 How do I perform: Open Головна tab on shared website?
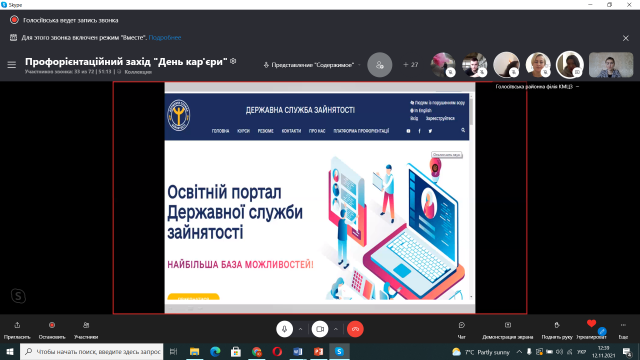(220, 131)
